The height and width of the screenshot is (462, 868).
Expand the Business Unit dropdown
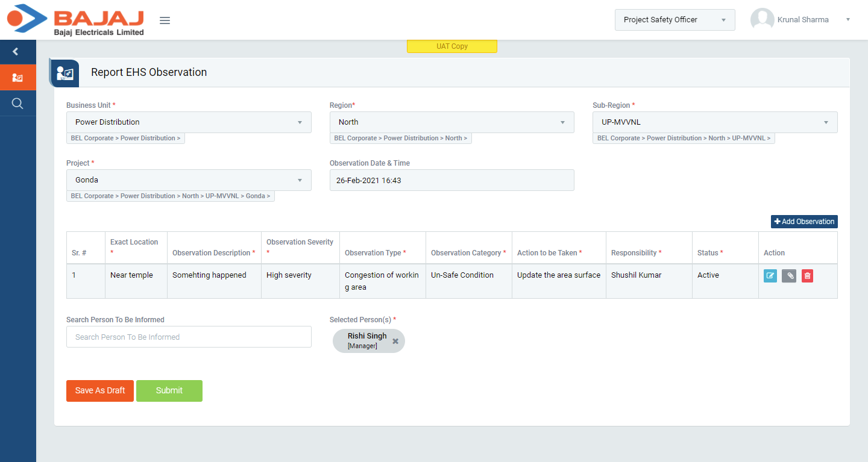tap(189, 122)
